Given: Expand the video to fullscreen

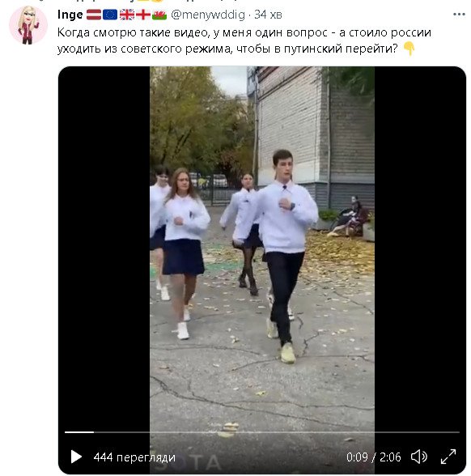Looking at the screenshot, I should pyautogui.click(x=448, y=457).
